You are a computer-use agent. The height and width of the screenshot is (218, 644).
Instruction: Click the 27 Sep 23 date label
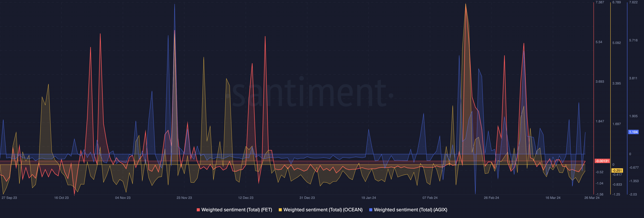9,198
